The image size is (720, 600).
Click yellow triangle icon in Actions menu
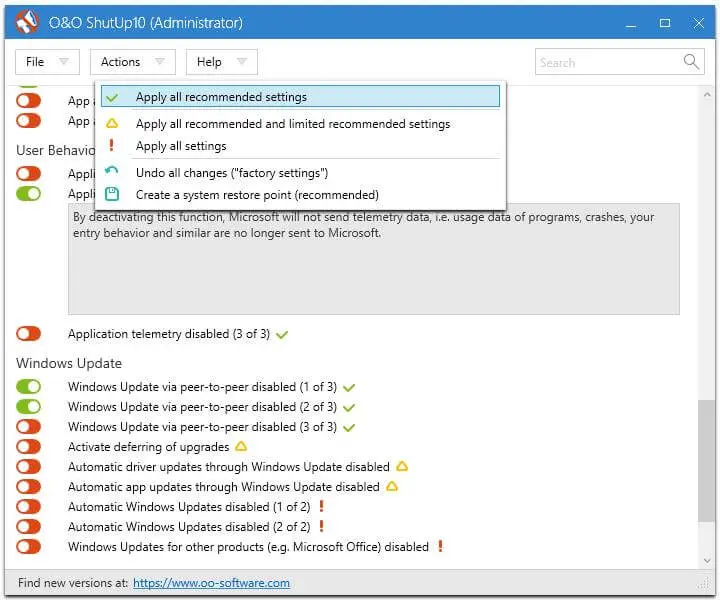tap(112, 123)
